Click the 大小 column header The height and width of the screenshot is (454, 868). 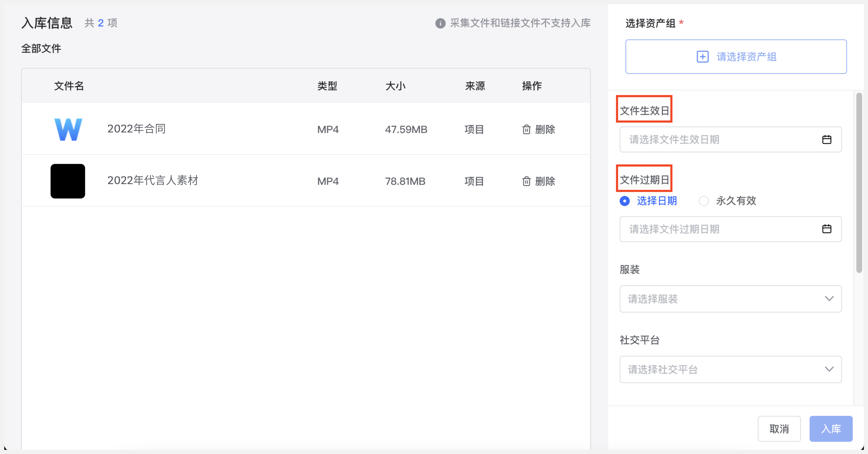pyautogui.click(x=395, y=86)
